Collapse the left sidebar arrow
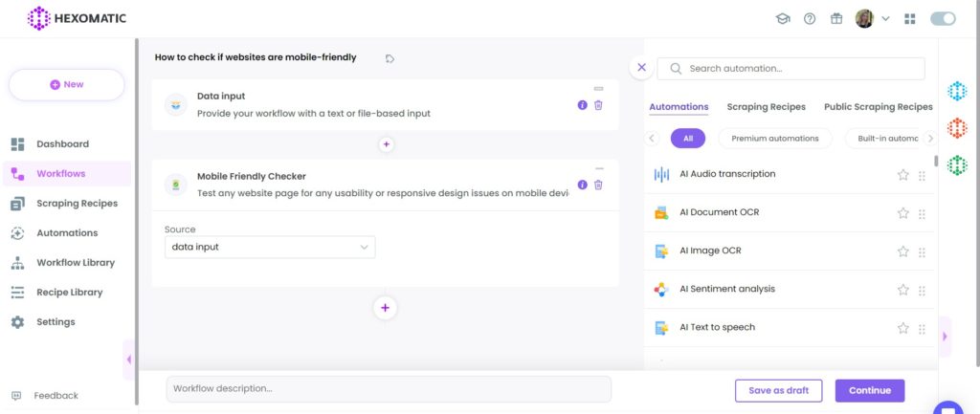This screenshot has width=980, height=414. pyautogui.click(x=128, y=360)
